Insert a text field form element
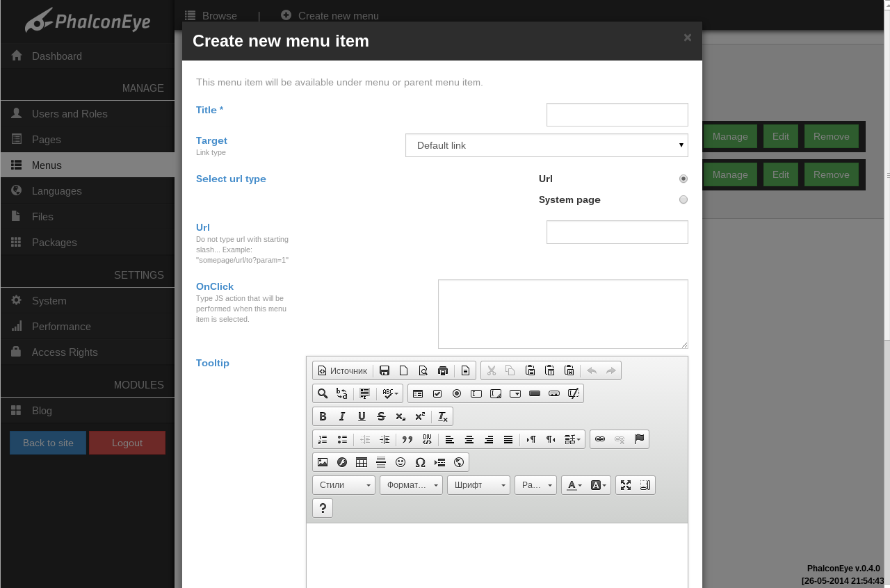The height and width of the screenshot is (588, 890). 476,393
